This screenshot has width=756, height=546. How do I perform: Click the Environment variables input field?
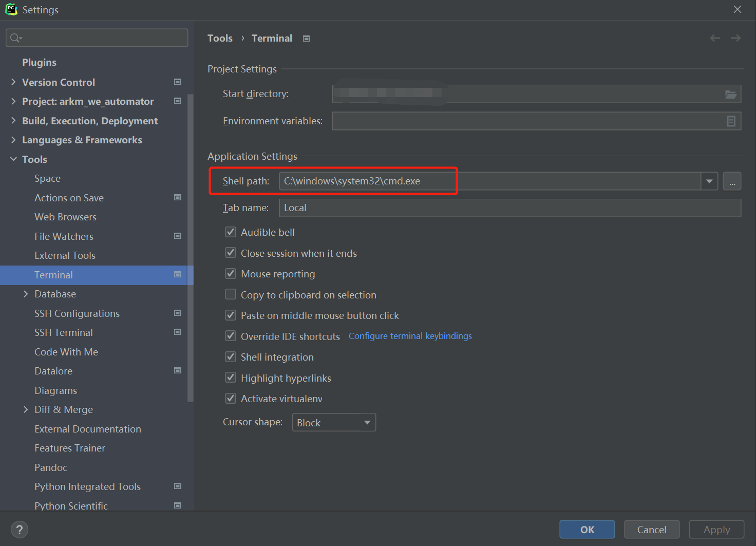tap(537, 121)
